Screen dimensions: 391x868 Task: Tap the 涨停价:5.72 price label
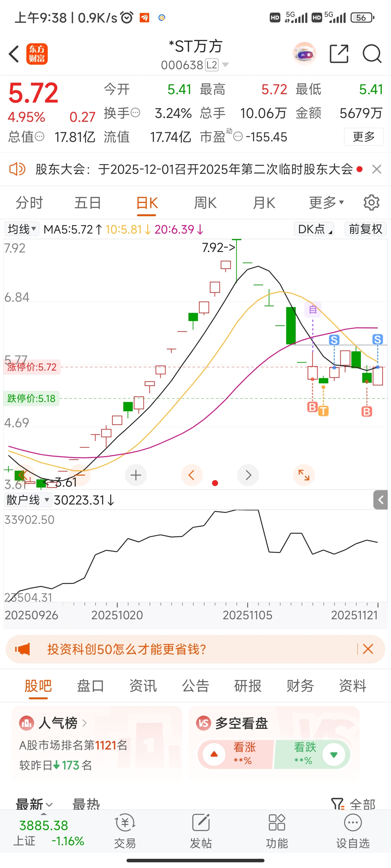tap(32, 367)
